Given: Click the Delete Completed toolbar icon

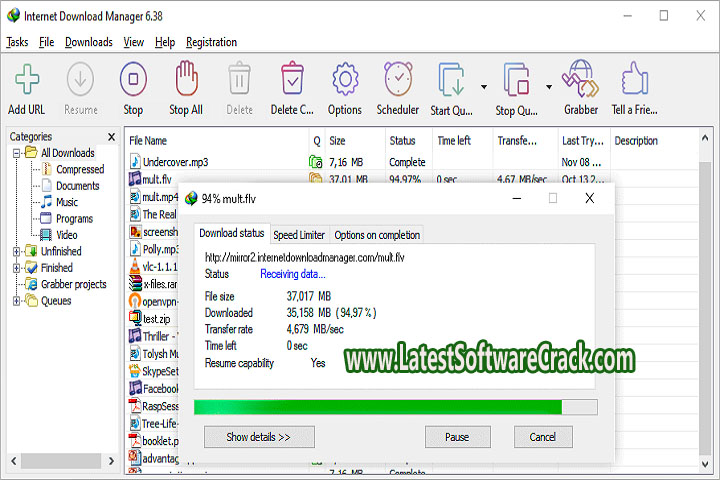Looking at the screenshot, I should [292, 79].
